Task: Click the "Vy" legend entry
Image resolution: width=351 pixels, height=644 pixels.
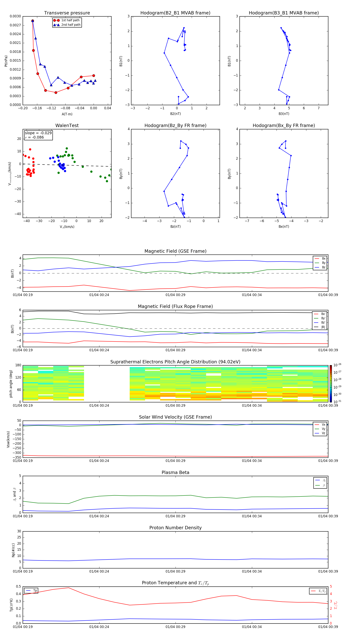Action: (x=320, y=429)
